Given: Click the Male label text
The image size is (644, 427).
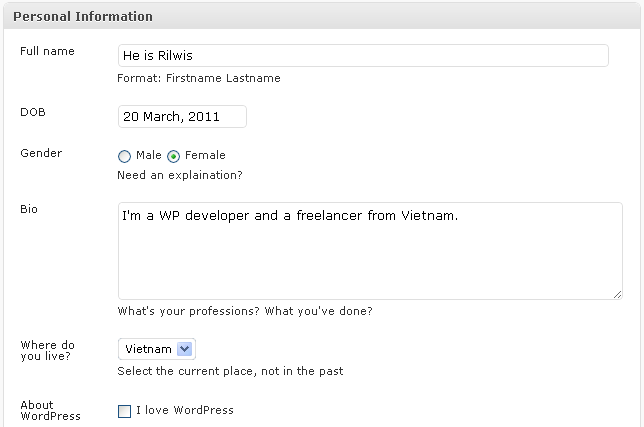Looking at the screenshot, I should click(149, 156).
